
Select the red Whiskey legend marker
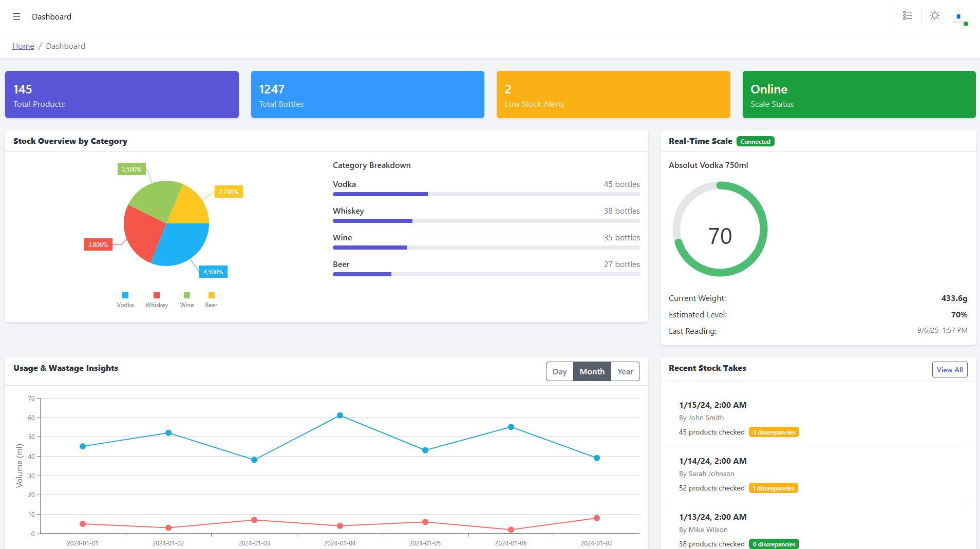point(157,295)
